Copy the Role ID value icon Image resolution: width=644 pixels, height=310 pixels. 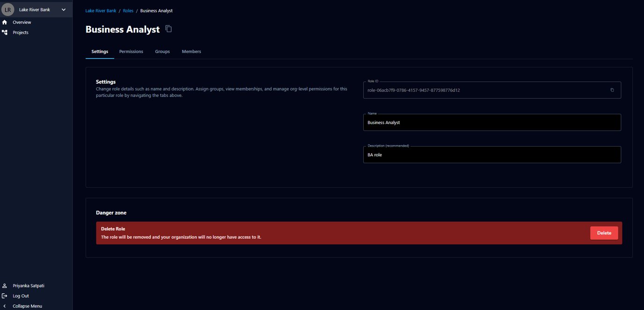[x=612, y=90]
